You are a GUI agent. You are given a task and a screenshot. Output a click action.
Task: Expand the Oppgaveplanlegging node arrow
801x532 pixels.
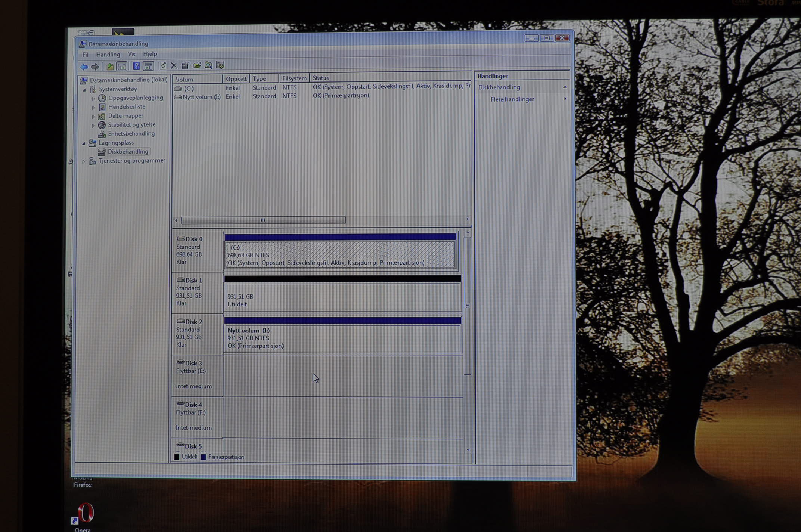93,99
